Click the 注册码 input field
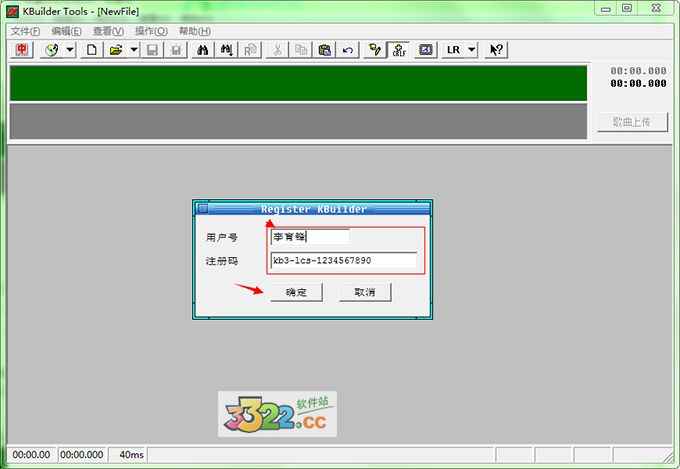This screenshot has height=469, width=680. point(343,261)
